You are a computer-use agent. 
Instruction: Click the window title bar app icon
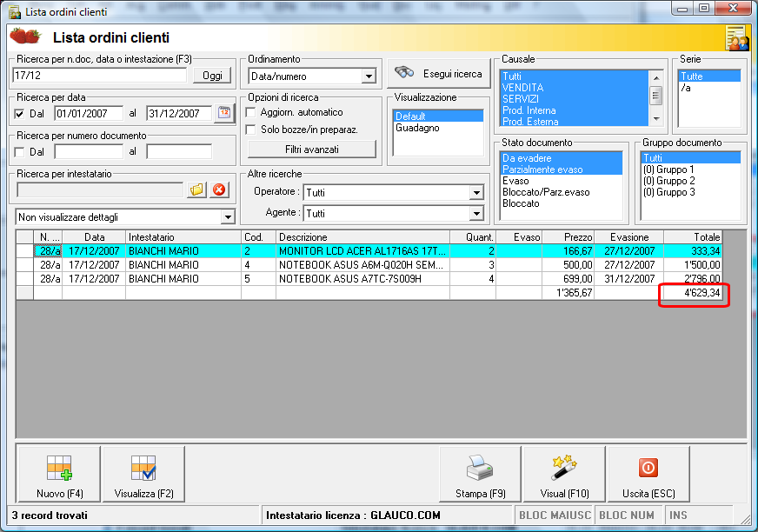point(15,11)
